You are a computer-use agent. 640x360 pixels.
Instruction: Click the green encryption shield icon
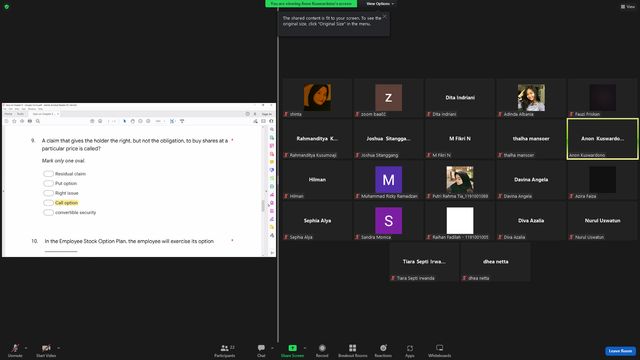(7, 7)
